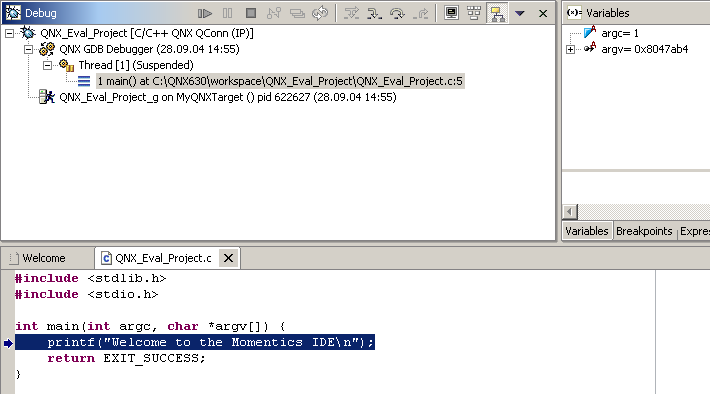The width and height of the screenshot is (710, 394).
Task: Toggle the debug hierarchy view icon
Action: 498,14
